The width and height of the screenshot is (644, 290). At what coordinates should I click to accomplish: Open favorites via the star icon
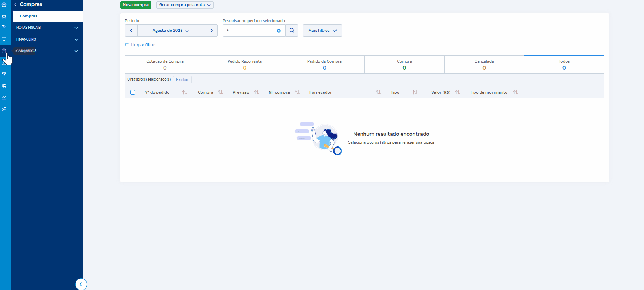pyautogui.click(x=4, y=16)
